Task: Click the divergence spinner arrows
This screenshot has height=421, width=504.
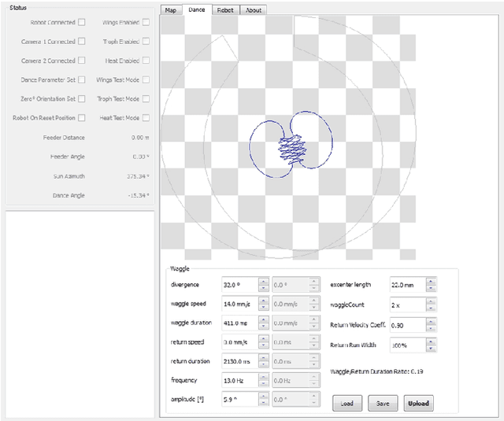Action: (x=264, y=285)
